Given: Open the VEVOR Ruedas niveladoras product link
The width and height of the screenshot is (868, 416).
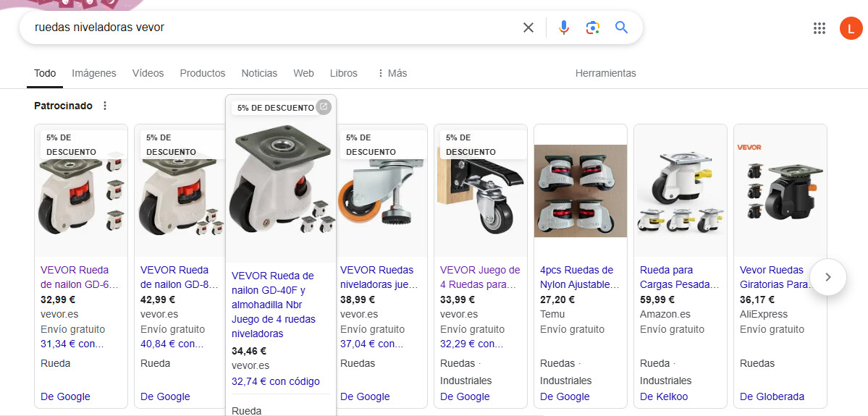Looking at the screenshot, I should click(379, 277).
